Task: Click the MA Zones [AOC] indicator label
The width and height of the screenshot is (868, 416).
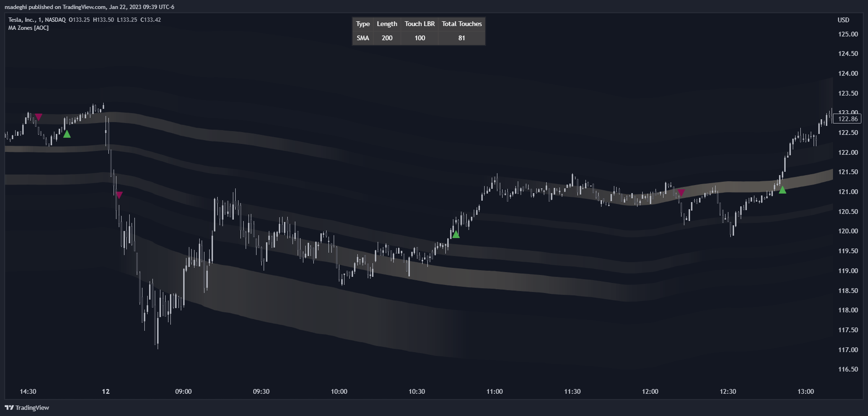Action: (x=28, y=28)
